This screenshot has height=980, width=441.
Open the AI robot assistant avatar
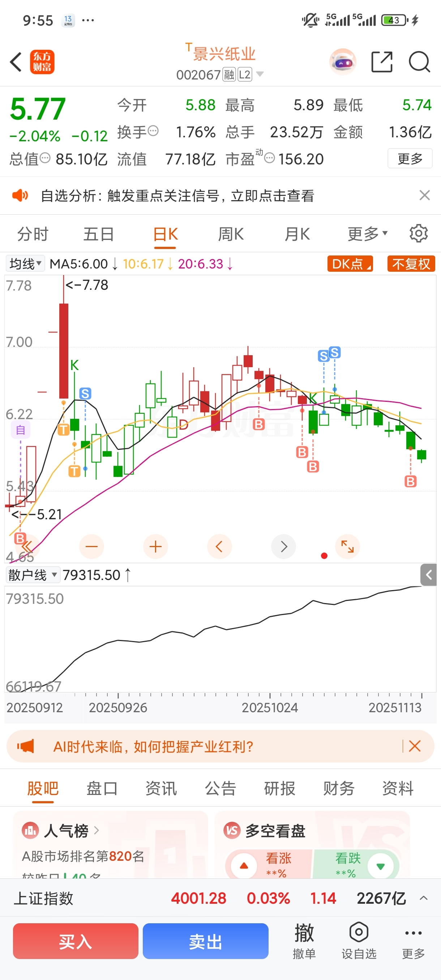coord(342,62)
